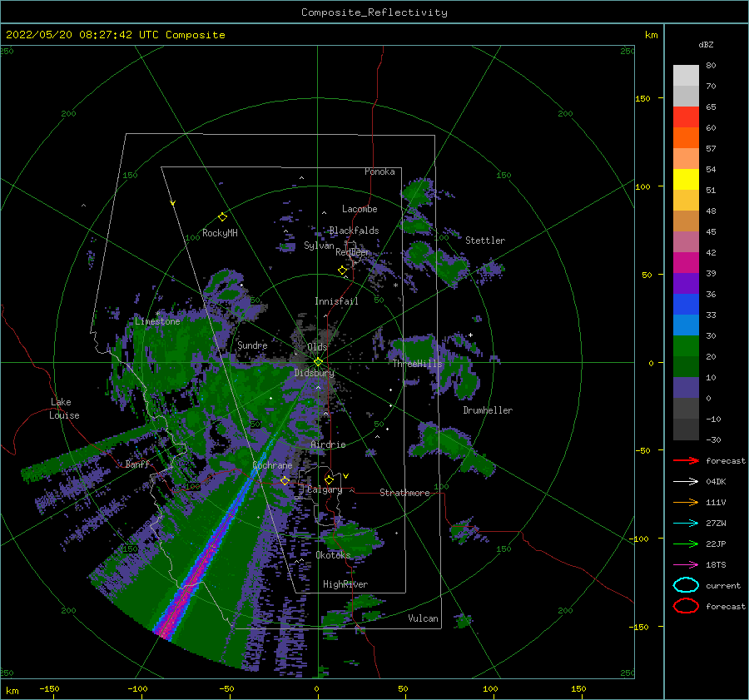Click the red forecast ellipse in legend
The width and height of the screenshot is (749, 700).
tap(686, 606)
